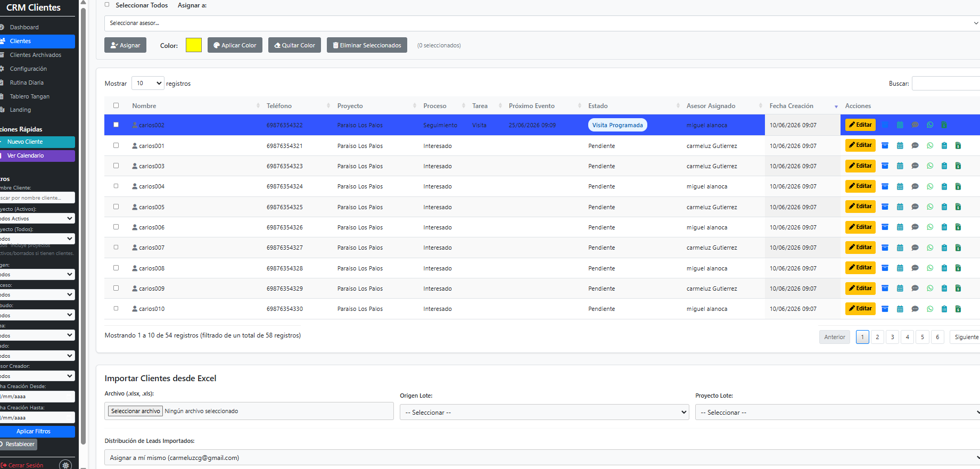Screen dimensions: 980x469
Task: Tick checkbox for carlos010 row
Action: tap(116, 308)
